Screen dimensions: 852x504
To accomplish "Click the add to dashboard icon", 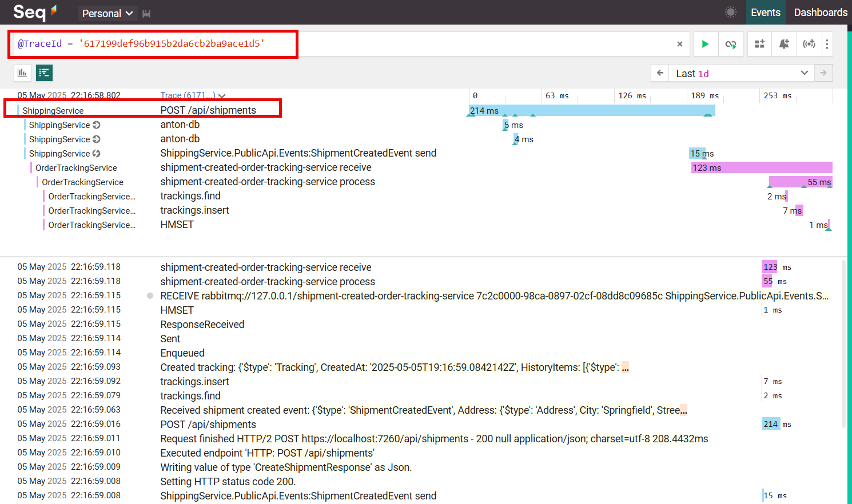I will (759, 44).
